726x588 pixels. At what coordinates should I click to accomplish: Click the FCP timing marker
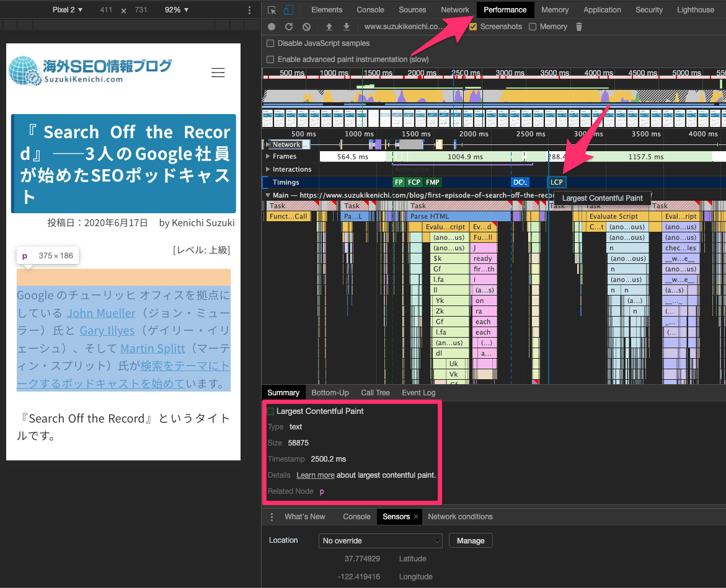pyautogui.click(x=414, y=182)
